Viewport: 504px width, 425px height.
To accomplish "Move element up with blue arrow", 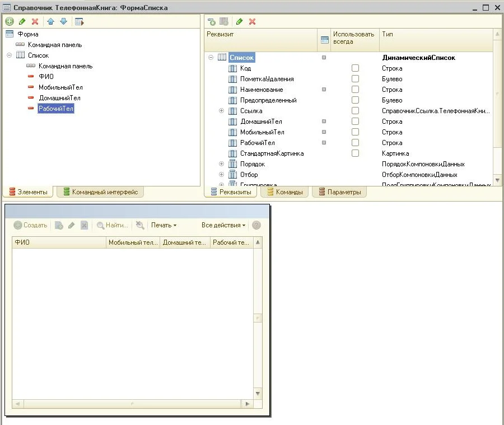I will point(50,21).
